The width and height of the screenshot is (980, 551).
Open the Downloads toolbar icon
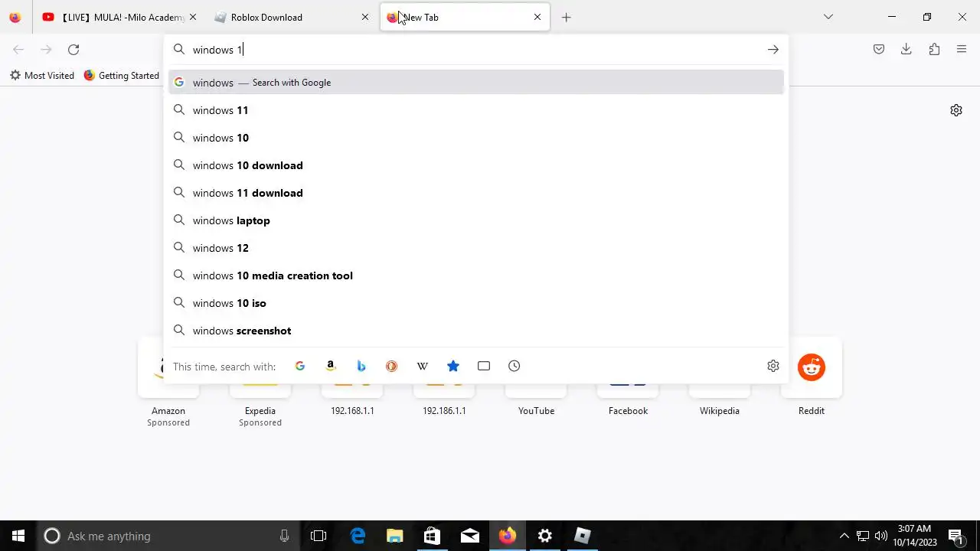coord(906,50)
